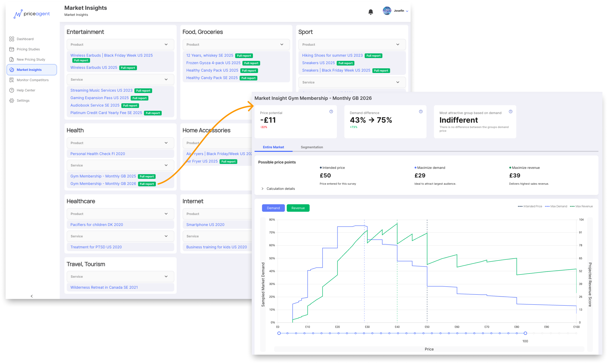
Task: Toggle the Demand chart series button
Action: tap(273, 208)
